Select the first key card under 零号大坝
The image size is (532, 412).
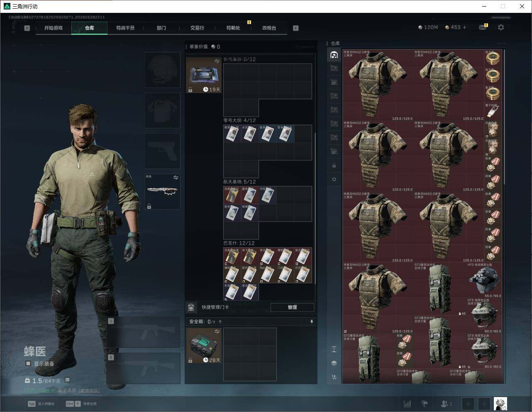click(232, 134)
